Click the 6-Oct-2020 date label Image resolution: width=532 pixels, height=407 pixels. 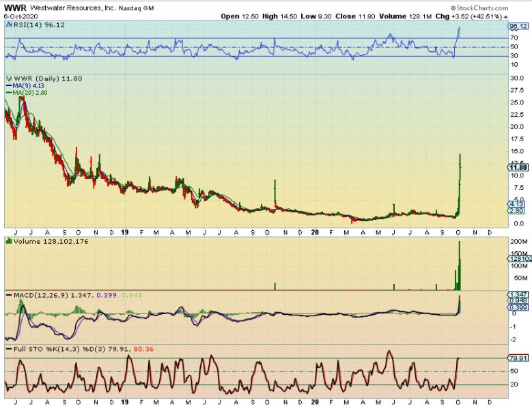coord(20,15)
